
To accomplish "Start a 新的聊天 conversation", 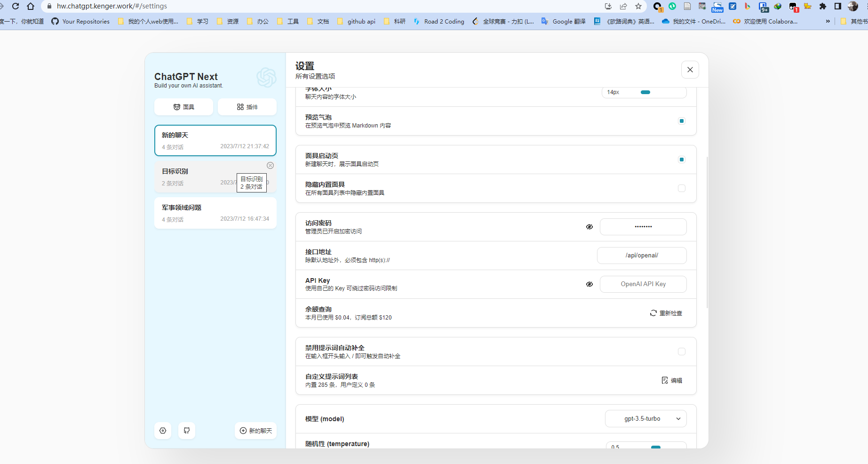I will click(x=255, y=431).
